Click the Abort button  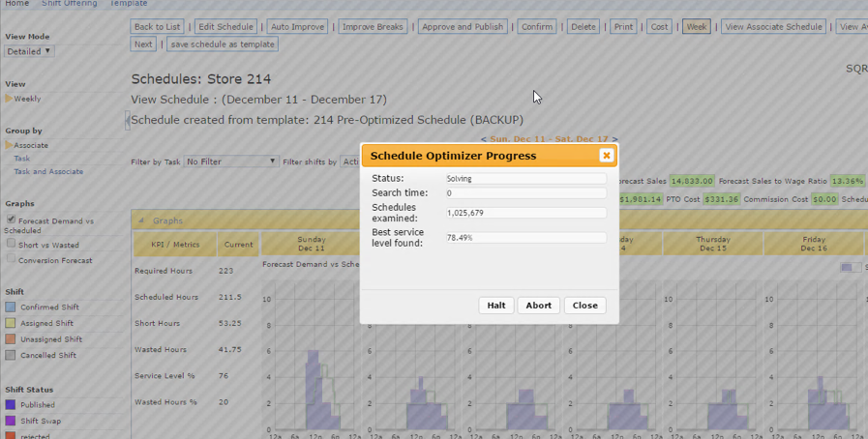pos(539,306)
